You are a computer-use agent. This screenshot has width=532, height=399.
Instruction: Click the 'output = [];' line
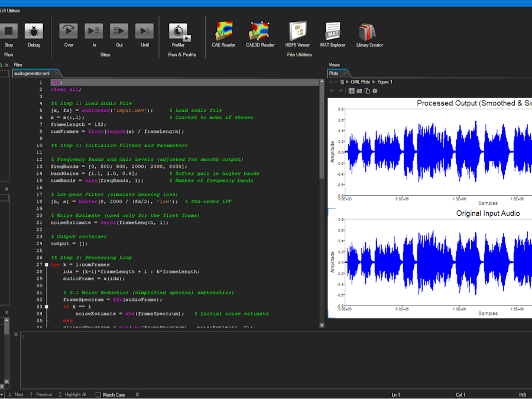[69, 244]
